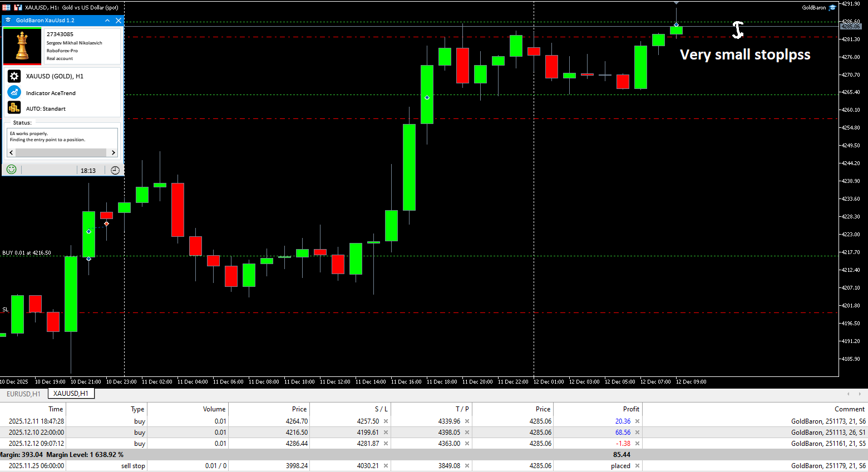
Task: Sort trades by the Time column header
Action: coord(33,409)
